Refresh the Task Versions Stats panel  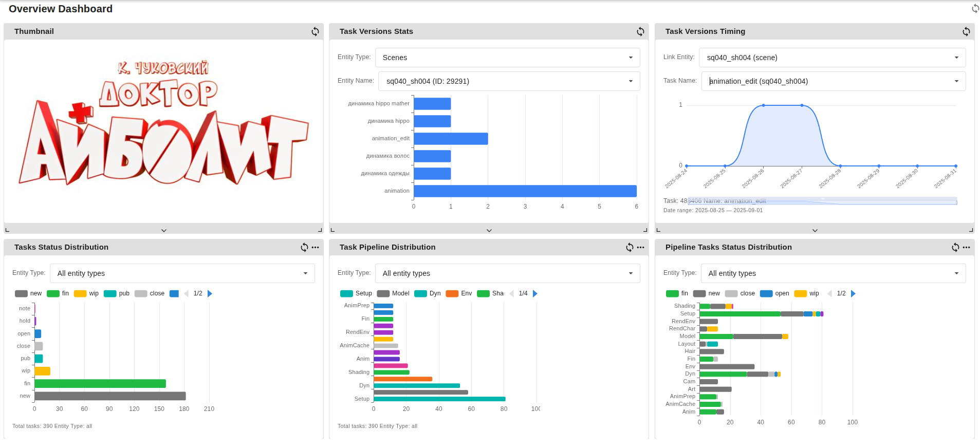click(640, 31)
